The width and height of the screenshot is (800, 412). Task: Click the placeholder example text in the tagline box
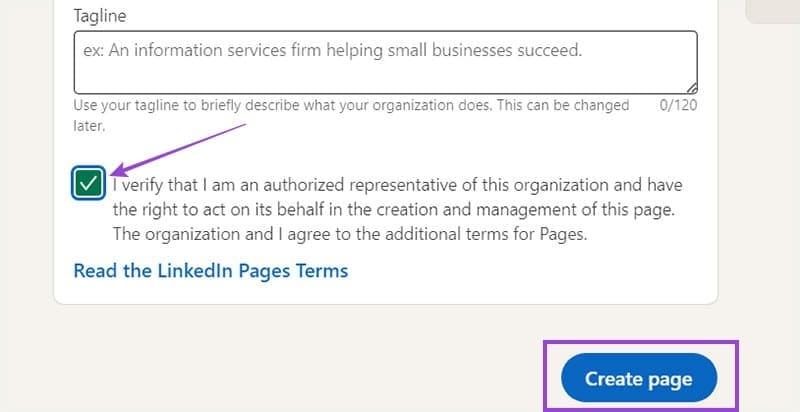[x=332, y=49]
